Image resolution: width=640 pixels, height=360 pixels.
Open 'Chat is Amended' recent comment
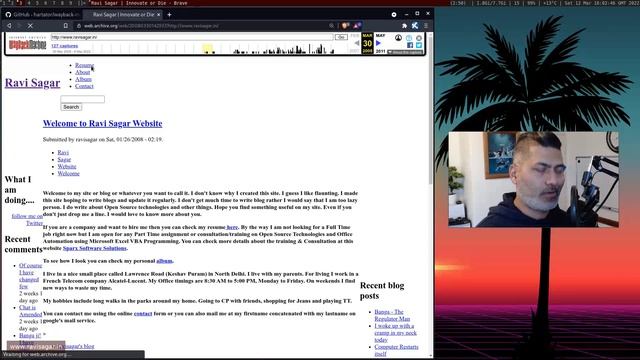pos(30,311)
